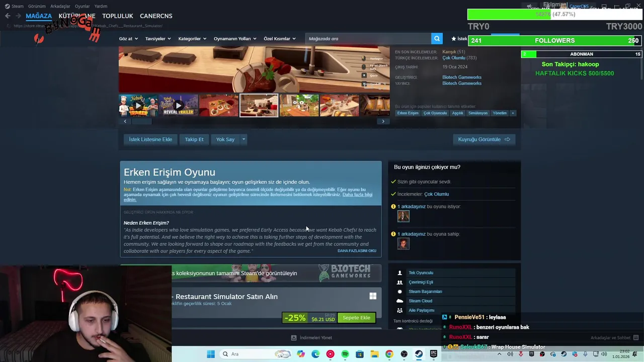The image size is (644, 362).
Task: Play the Reveal Trailer thumbnail
Action: [x=179, y=106]
